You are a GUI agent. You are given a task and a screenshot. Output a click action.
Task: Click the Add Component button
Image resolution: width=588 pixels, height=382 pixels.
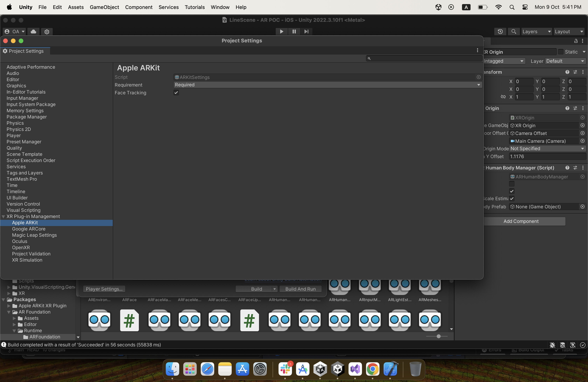point(521,221)
